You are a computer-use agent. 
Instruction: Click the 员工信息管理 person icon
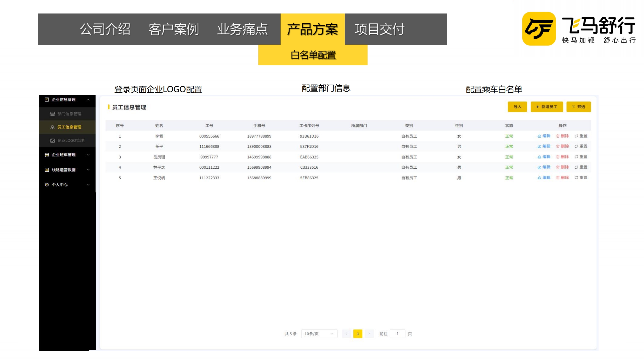52,127
